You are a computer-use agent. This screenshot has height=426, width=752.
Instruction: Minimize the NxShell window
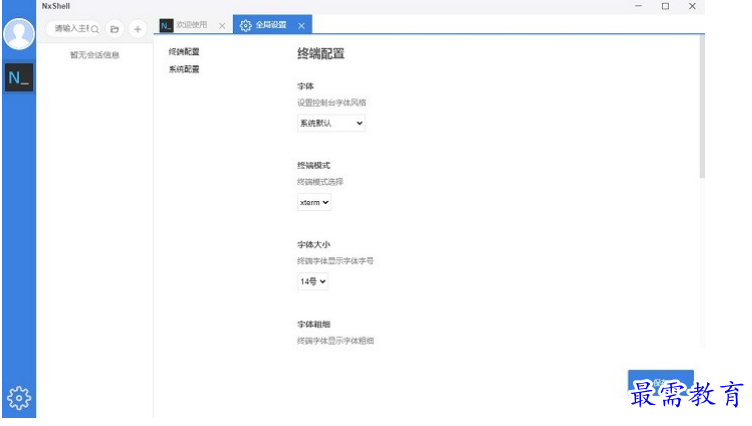[638, 6]
